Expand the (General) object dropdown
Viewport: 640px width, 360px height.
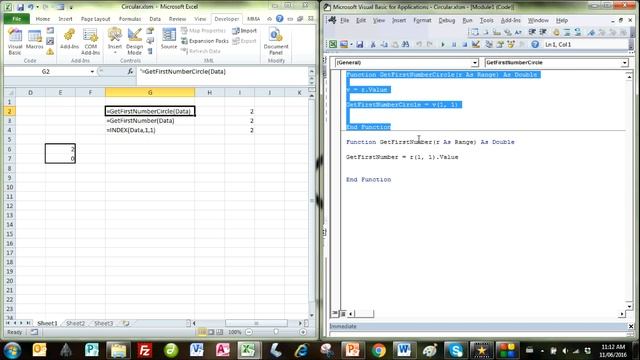pos(475,63)
